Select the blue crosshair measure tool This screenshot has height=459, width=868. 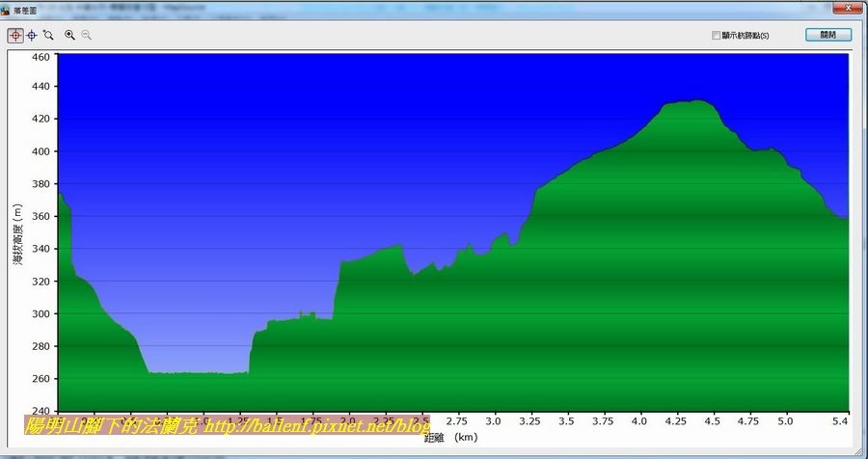click(32, 36)
